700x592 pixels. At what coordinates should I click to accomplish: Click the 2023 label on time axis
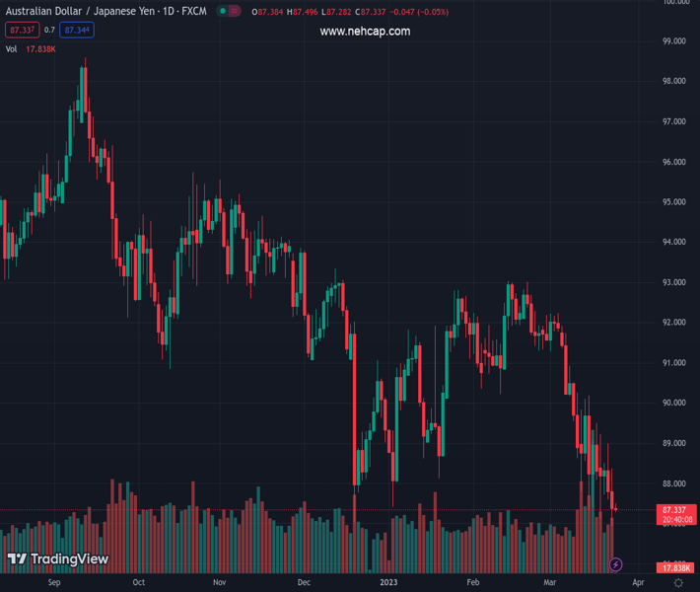[390, 583]
